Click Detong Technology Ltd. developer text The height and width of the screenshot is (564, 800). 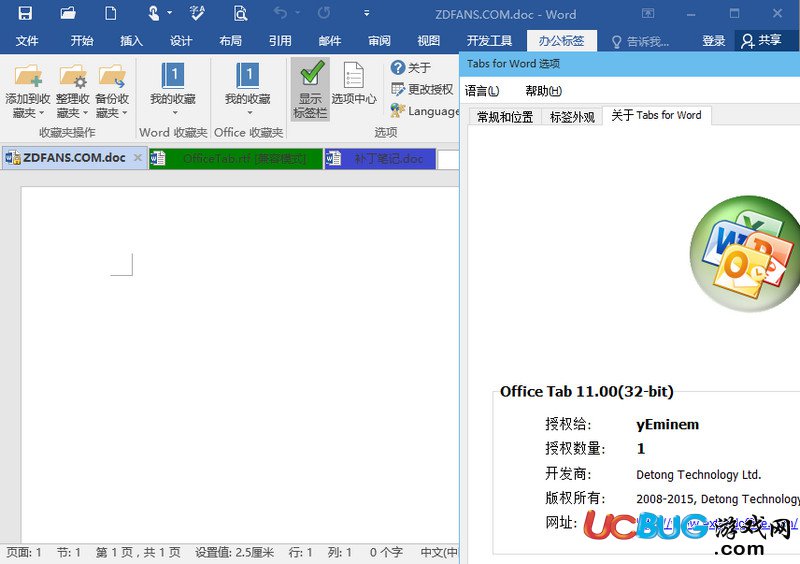(x=698, y=475)
